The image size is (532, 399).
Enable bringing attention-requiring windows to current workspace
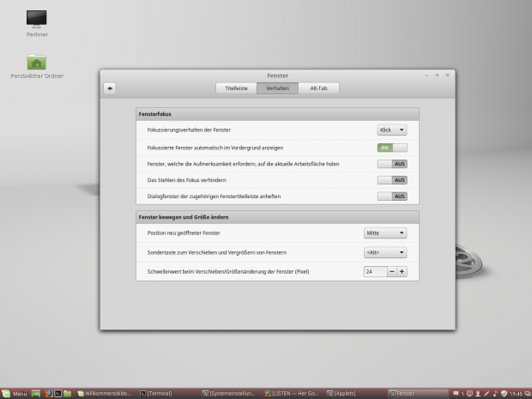point(392,164)
